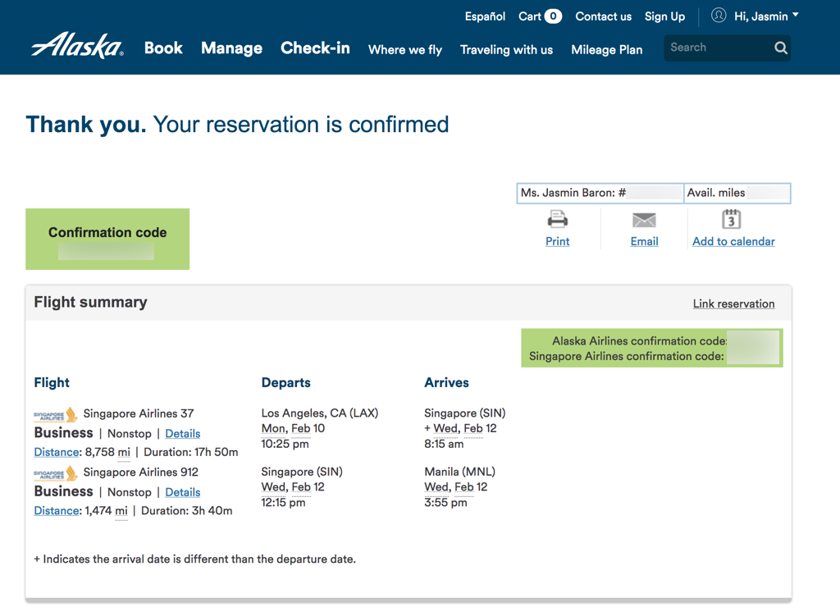
Task: Click the Print icon
Action: (x=557, y=219)
